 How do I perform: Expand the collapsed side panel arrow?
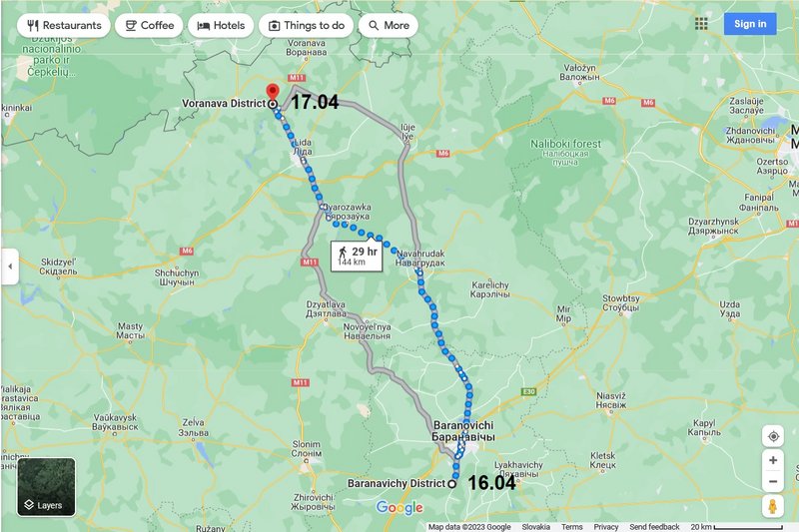(10, 266)
